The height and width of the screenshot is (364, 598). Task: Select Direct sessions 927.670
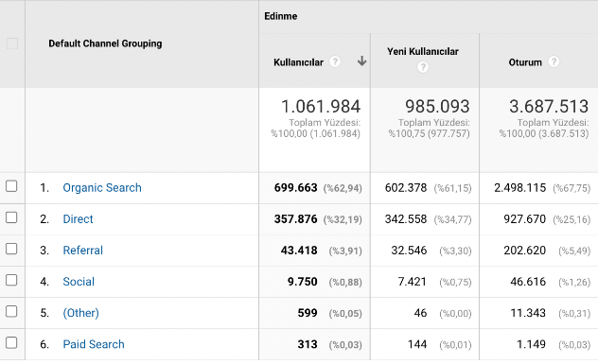click(525, 218)
